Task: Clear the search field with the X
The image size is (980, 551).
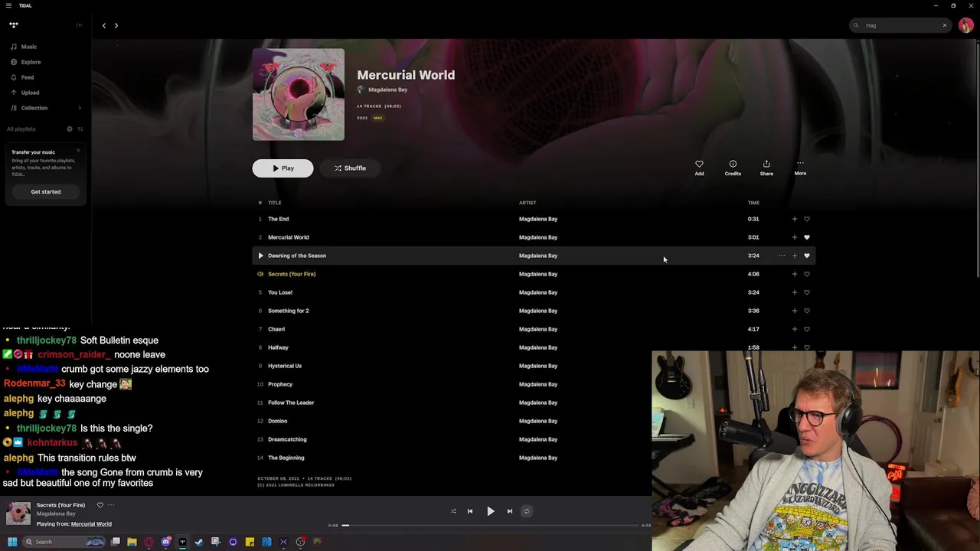Action: [945, 25]
